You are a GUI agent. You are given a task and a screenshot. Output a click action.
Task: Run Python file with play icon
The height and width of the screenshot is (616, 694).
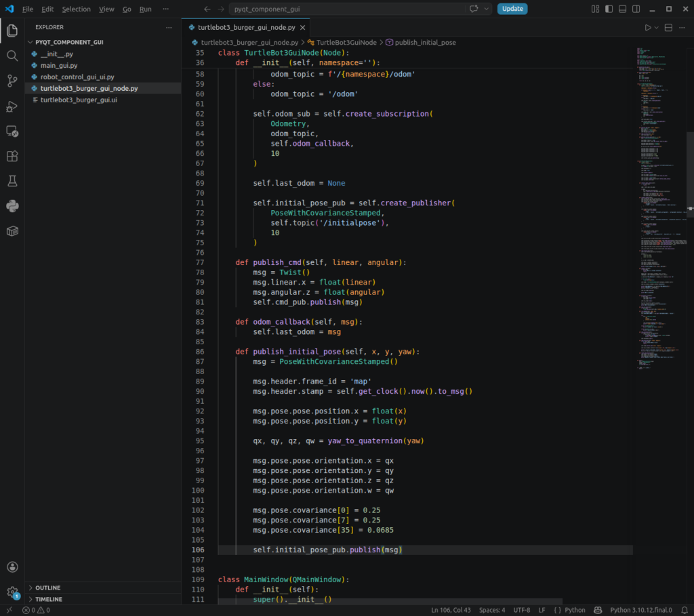tap(648, 27)
